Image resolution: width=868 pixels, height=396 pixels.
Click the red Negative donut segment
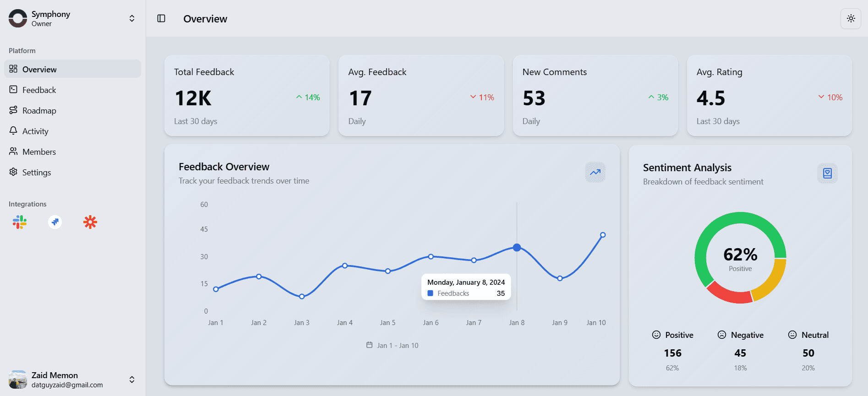[729, 294]
